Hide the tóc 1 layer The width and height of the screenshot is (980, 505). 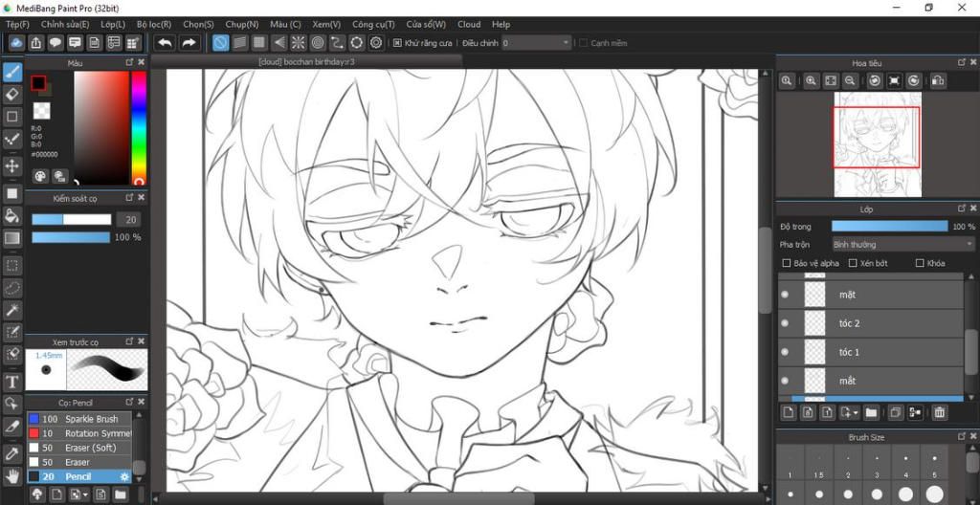pyautogui.click(x=785, y=352)
